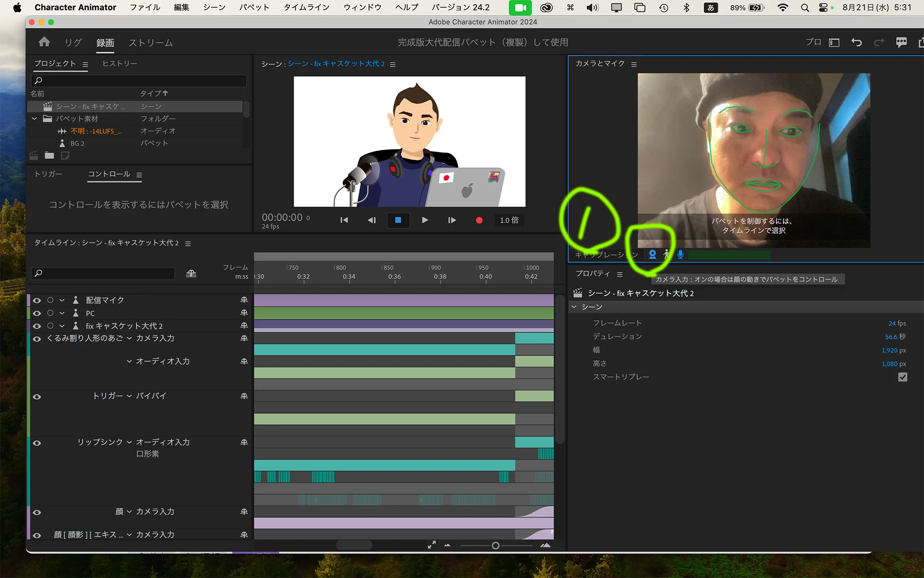
Task: Collapse the シーン properties section
Action: pos(574,307)
